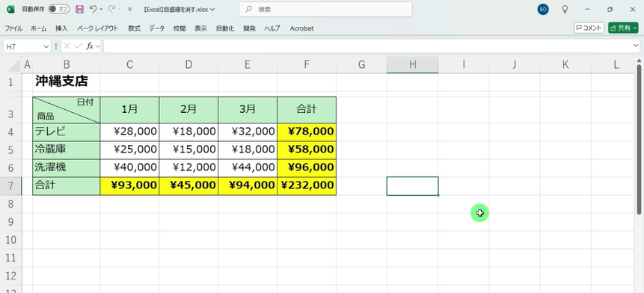Select the テレビ row label cell
Screen dimensions: 644x293
66,132
